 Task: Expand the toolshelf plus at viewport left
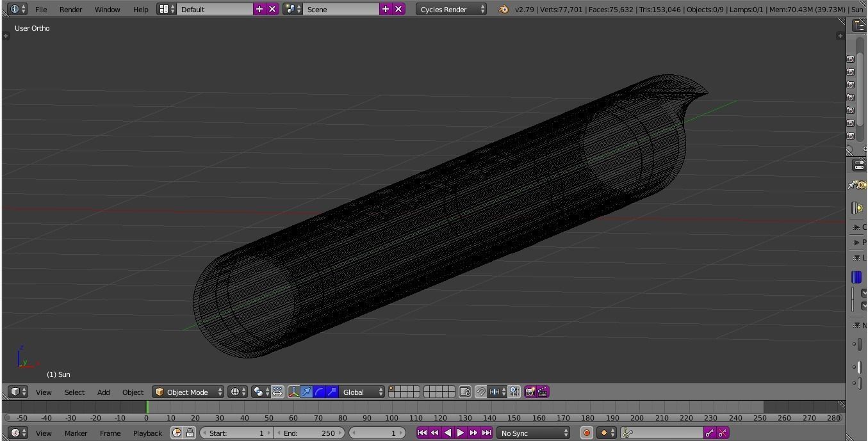point(6,36)
